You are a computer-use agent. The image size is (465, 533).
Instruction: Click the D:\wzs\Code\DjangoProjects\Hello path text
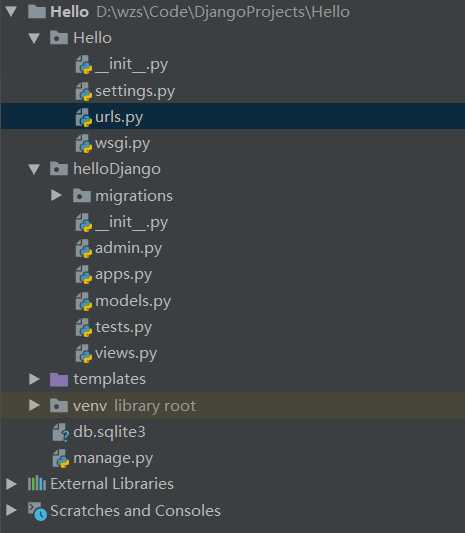pos(223,12)
